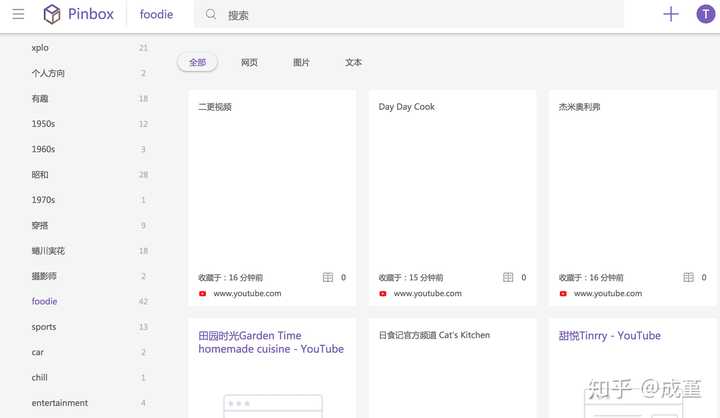
Task: Select the 全部 filter tab
Action: tap(197, 62)
